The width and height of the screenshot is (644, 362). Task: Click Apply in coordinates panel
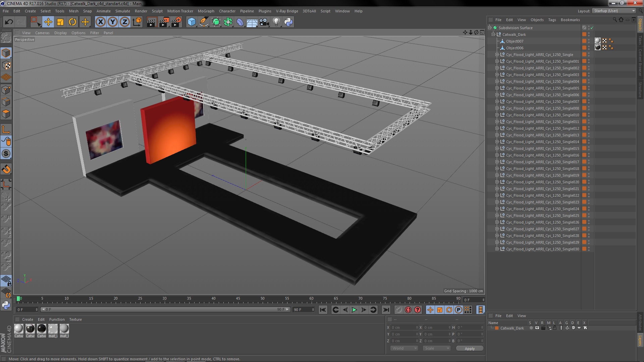coord(470,349)
